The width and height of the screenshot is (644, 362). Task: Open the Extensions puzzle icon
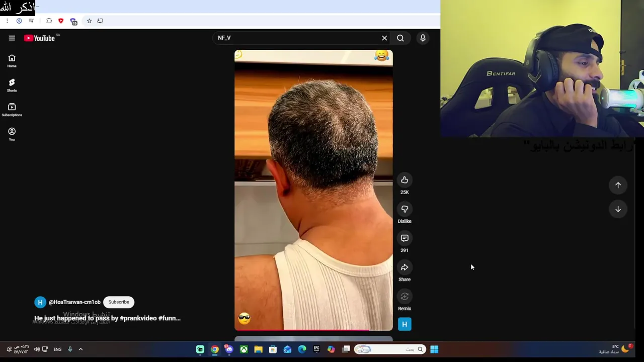49,21
